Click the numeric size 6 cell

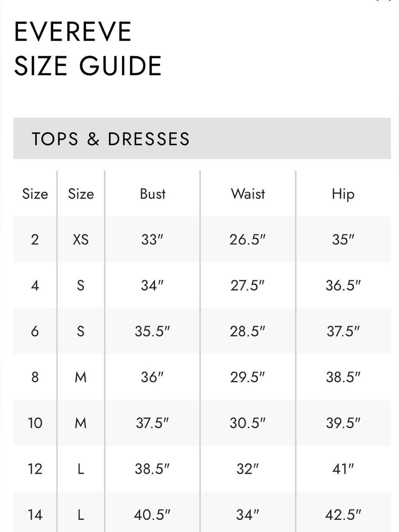click(x=35, y=331)
